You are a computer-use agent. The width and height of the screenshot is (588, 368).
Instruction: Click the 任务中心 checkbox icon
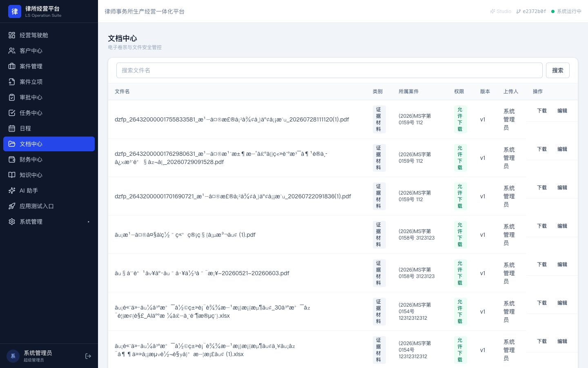click(x=12, y=113)
